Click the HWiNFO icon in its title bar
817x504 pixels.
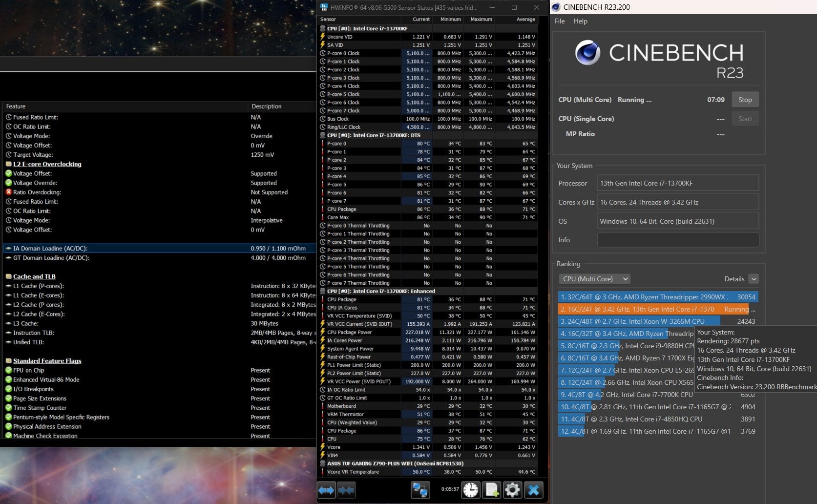(x=324, y=7)
